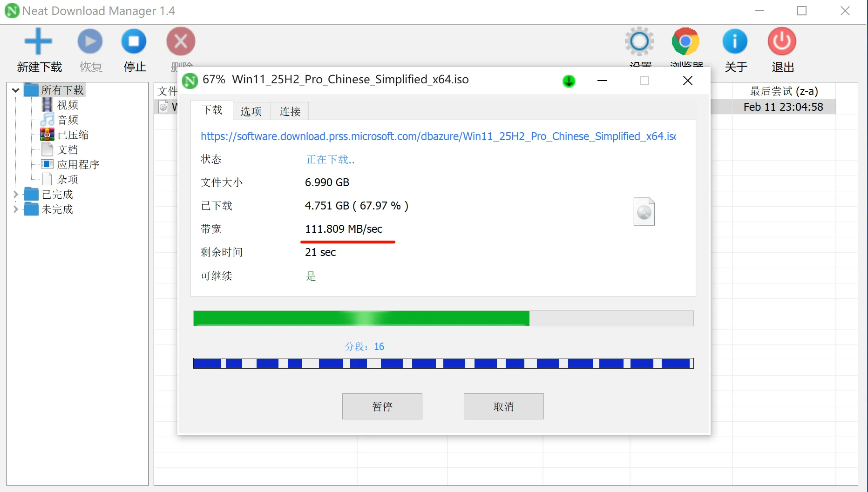Screen dimensions: 868x492
Task: Select the 音频 music note category
Action: pyautogui.click(x=47, y=120)
